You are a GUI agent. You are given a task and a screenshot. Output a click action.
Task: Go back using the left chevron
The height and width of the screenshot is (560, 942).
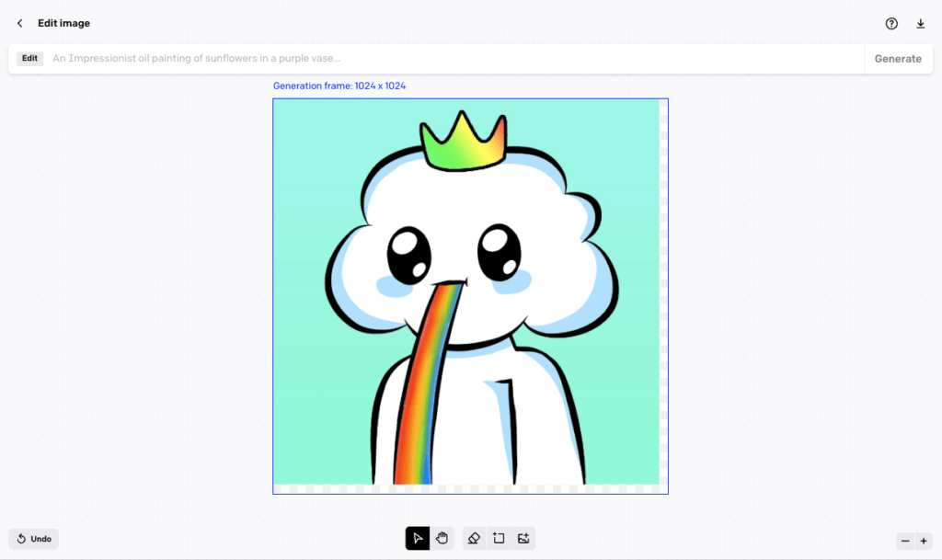[x=20, y=23]
